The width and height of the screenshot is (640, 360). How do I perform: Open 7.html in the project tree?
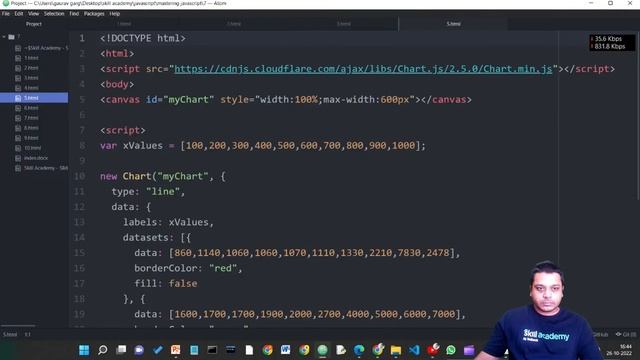pos(31,118)
